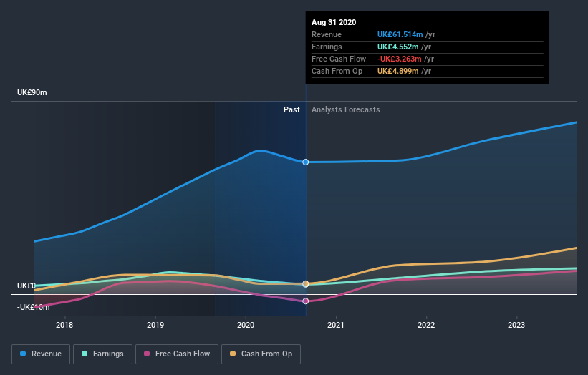The height and width of the screenshot is (375, 588).
Task: Click the UK£4.552m earnings value
Action: click(398, 47)
